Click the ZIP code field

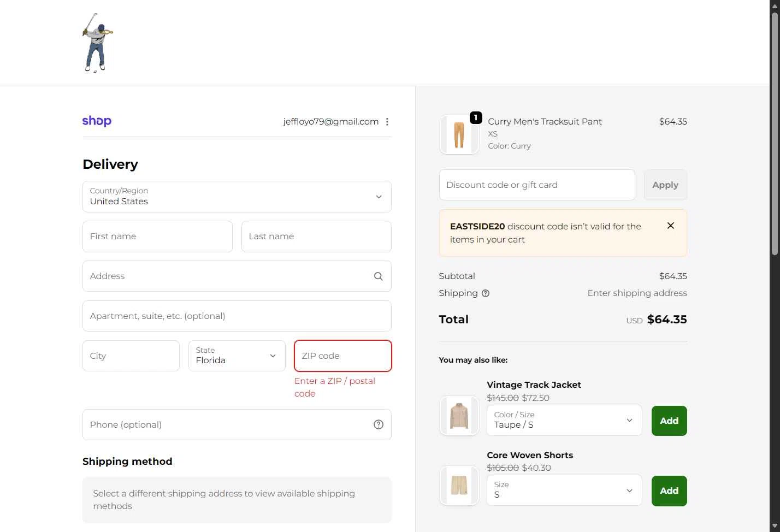(343, 356)
